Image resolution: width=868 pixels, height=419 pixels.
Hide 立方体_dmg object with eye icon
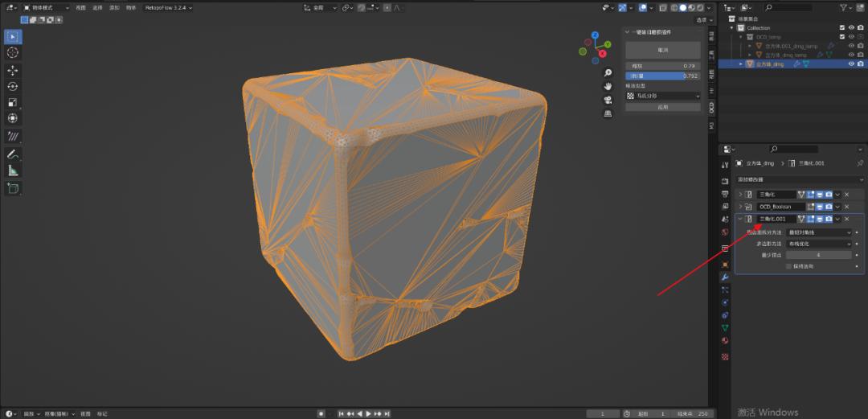[851, 64]
